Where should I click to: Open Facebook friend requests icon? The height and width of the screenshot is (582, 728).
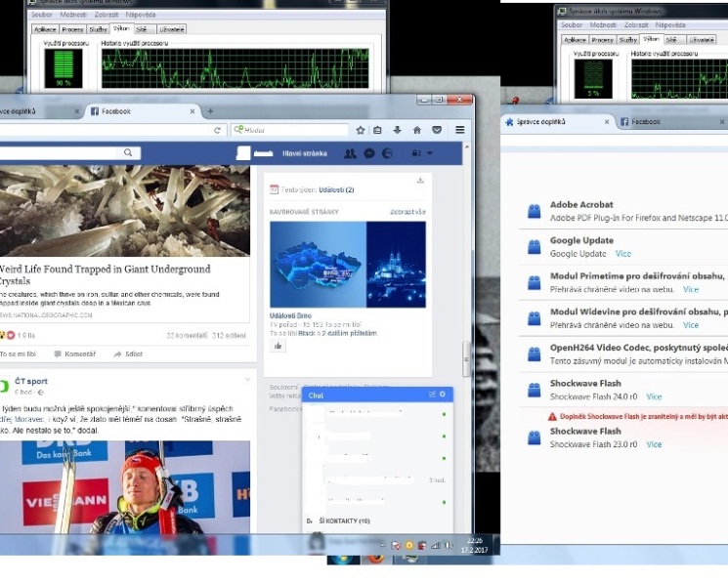(x=349, y=153)
